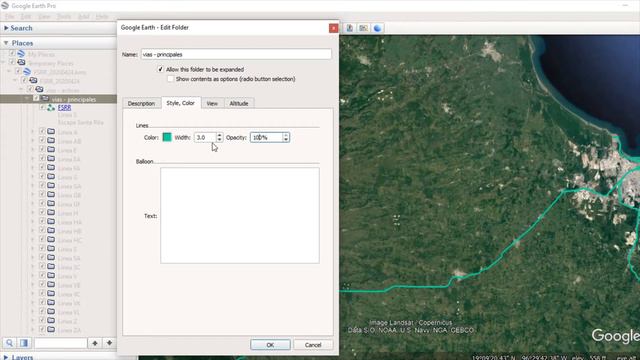Uncheck the Linea HB folder checkbox
The height and width of the screenshot is (360, 640).
tap(42, 230)
